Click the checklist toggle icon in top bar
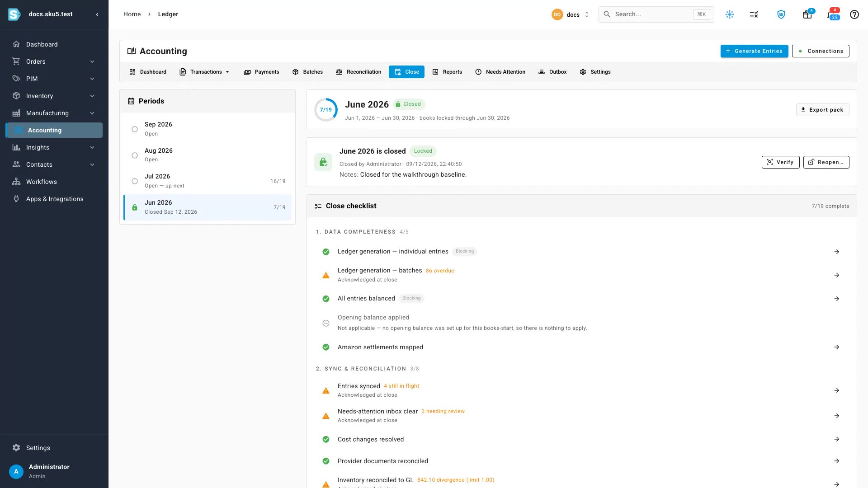This screenshot has height=488, width=868. pyautogui.click(x=754, y=14)
